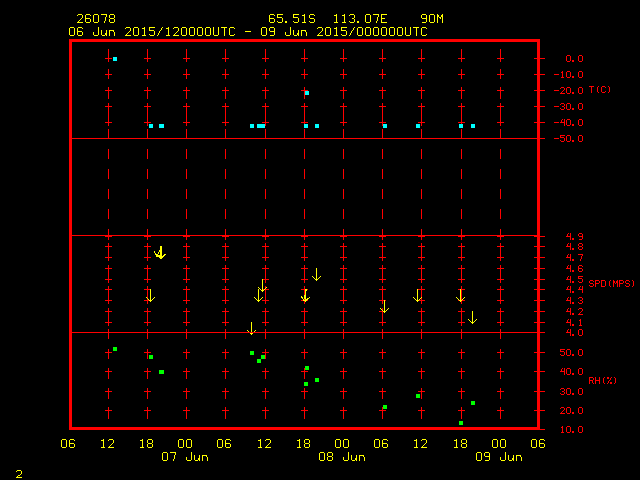Image resolution: width=640 pixels, height=480 pixels.
Task: Click the bold yellow wind arrow near 4.8
Action: [x=160, y=252]
